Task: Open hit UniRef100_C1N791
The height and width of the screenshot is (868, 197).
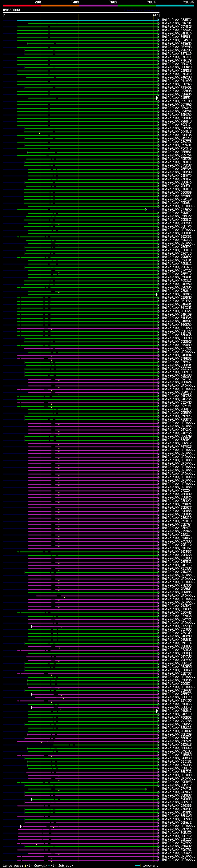Action: [x=177, y=23]
